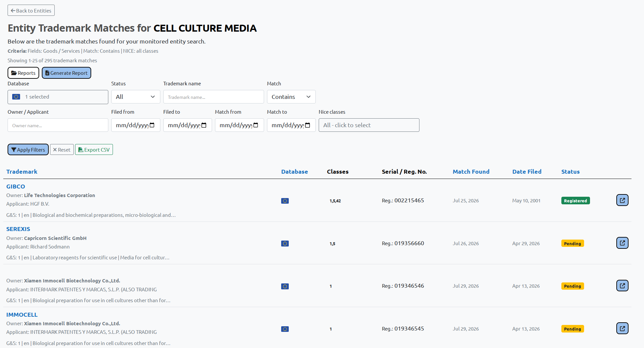Open external link for GIBCO trademark
The height and width of the screenshot is (348, 644).
(x=622, y=200)
